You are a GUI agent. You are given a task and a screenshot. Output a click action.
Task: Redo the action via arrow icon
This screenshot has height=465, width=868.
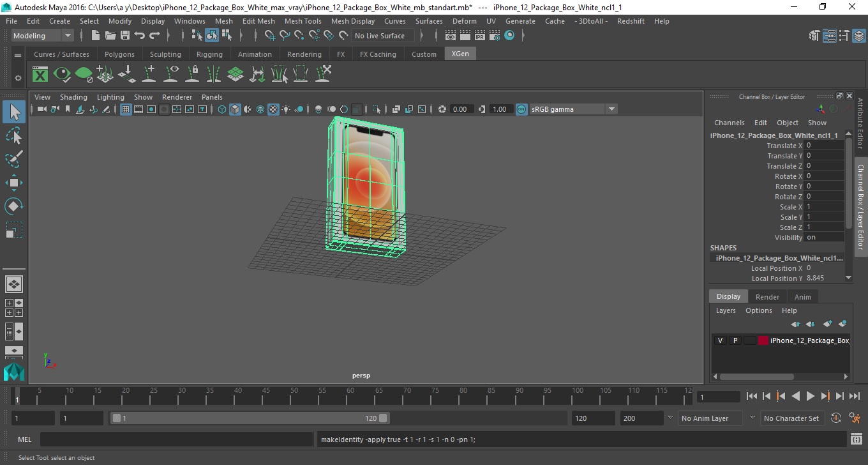coord(154,36)
